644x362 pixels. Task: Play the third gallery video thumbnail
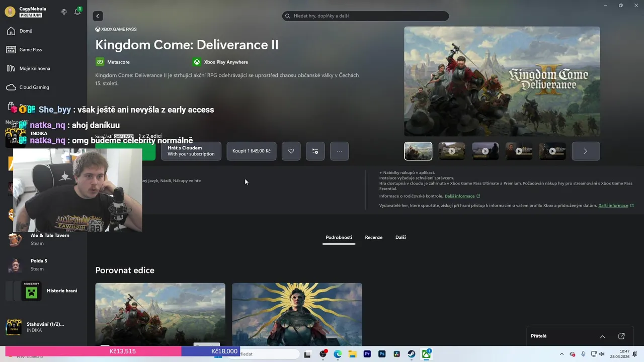[x=486, y=151]
